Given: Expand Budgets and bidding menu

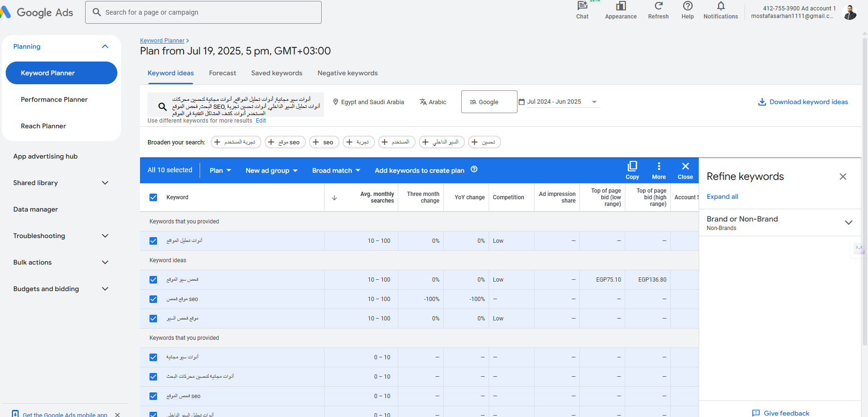Looking at the screenshot, I should 105,289.
